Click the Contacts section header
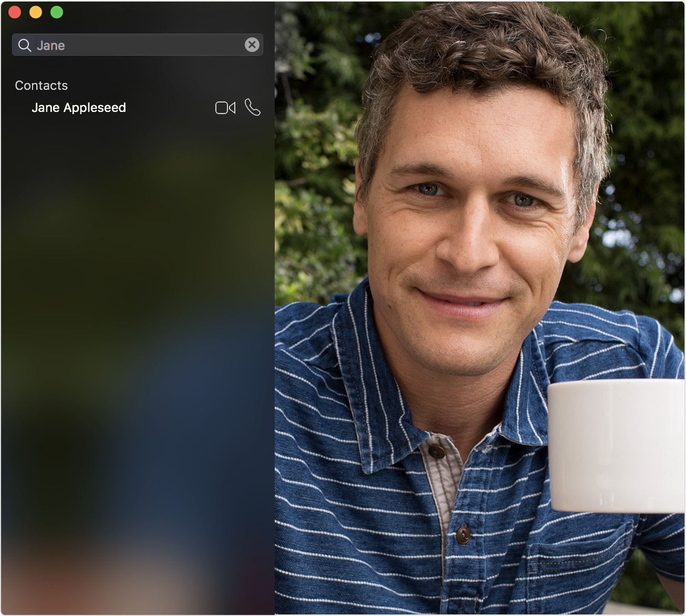The width and height of the screenshot is (686, 616). pos(41,85)
